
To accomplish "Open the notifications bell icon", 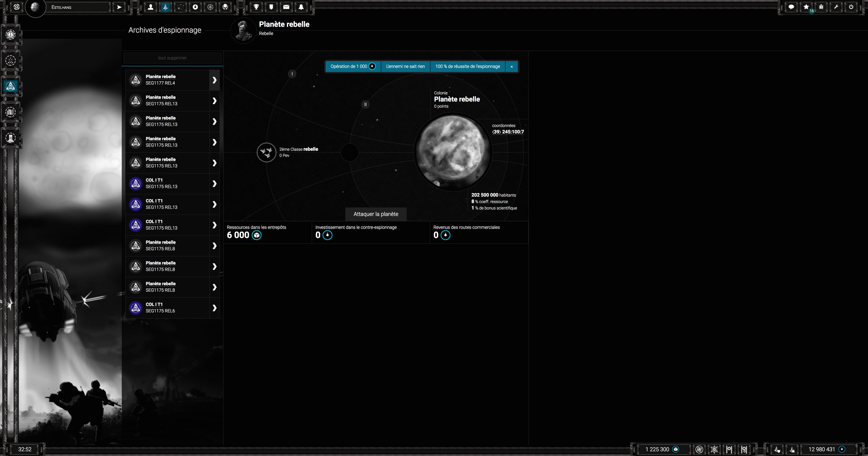I will 301,7.
